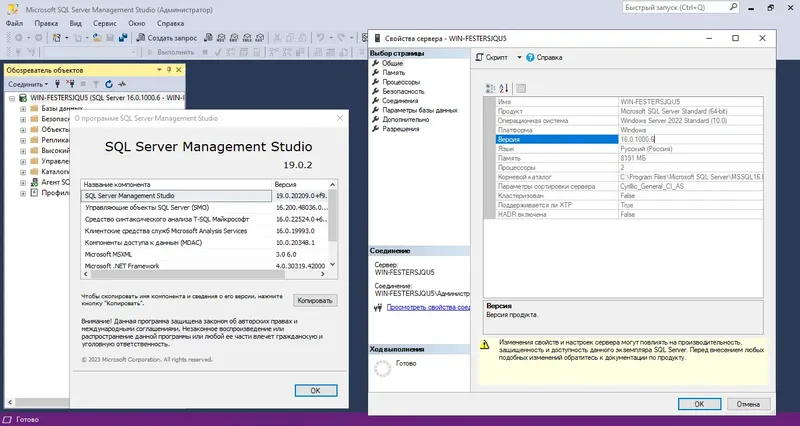Viewport: 800px width, 426px height.
Task: Open Activity Monitor pulse icon in Object Explorer
Action: (122, 84)
